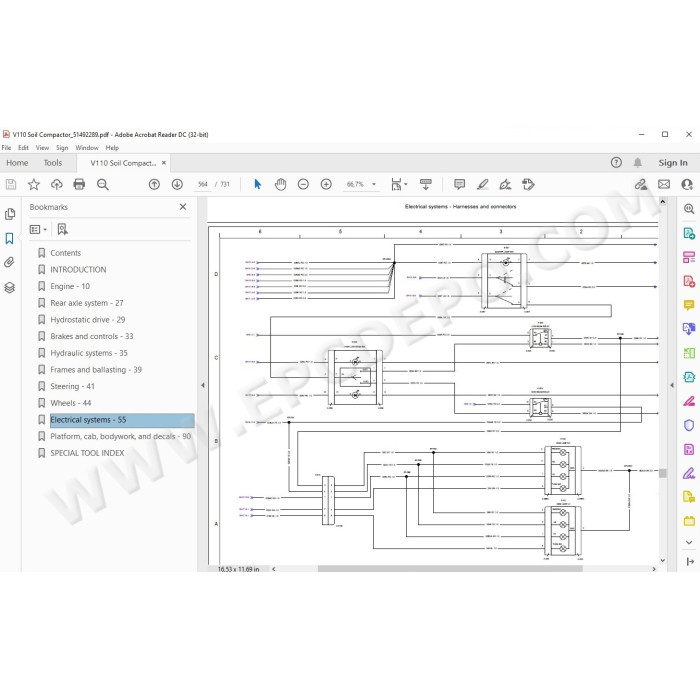
Task: Activate the Highlight text pen tool
Action: point(482,184)
